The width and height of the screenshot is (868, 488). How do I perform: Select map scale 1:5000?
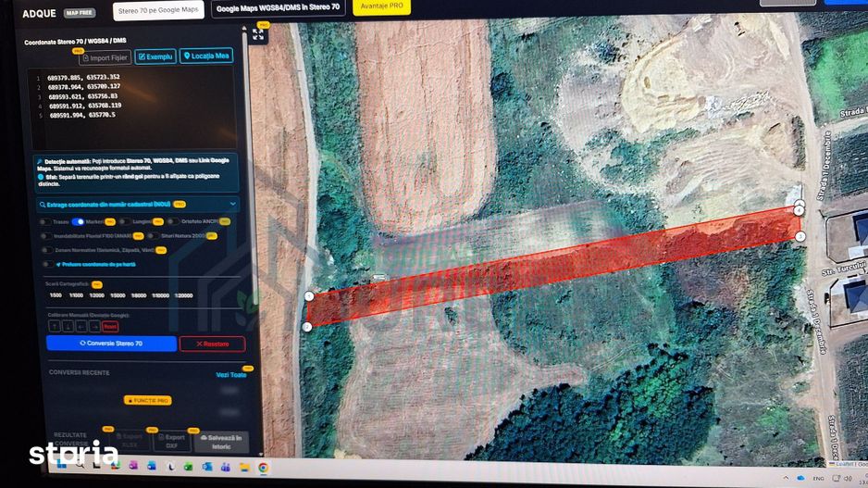pyautogui.click(x=118, y=295)
